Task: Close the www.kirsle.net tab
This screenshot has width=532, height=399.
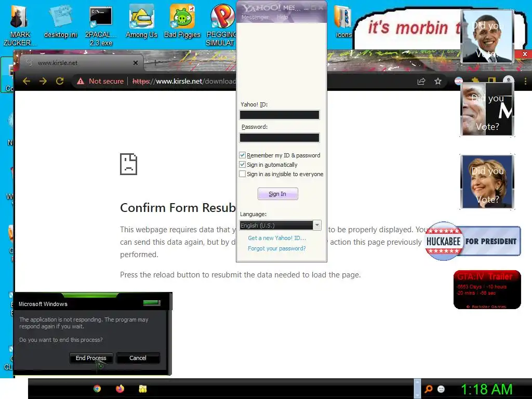Action: (x=136, y=63)
